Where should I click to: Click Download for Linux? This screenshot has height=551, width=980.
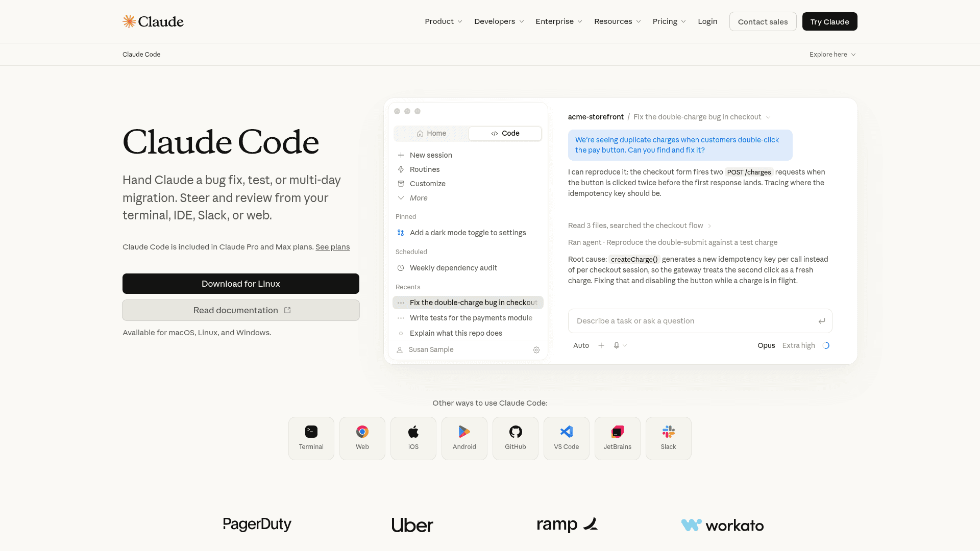tap(241, 284)
